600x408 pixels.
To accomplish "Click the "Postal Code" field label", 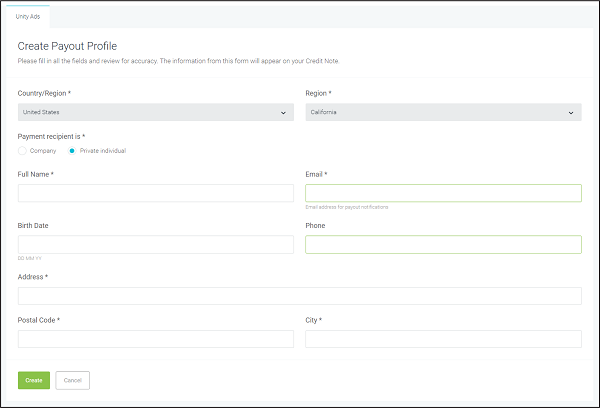I will coord(39,320).
